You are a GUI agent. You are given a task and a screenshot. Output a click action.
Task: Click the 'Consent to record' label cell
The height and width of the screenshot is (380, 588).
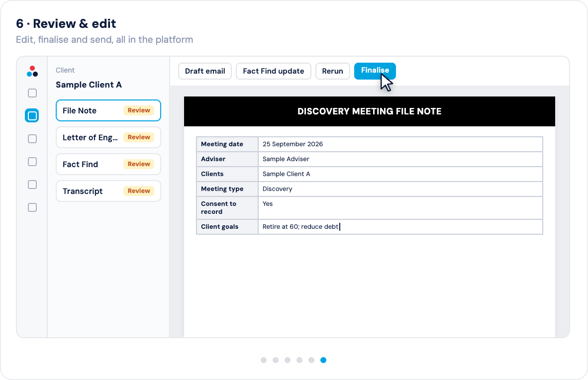[x=227, y=208]
